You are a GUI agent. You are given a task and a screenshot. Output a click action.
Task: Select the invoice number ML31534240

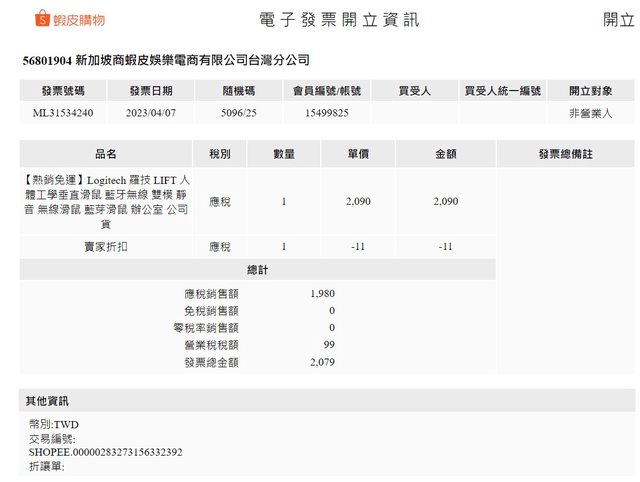point(63,113)
